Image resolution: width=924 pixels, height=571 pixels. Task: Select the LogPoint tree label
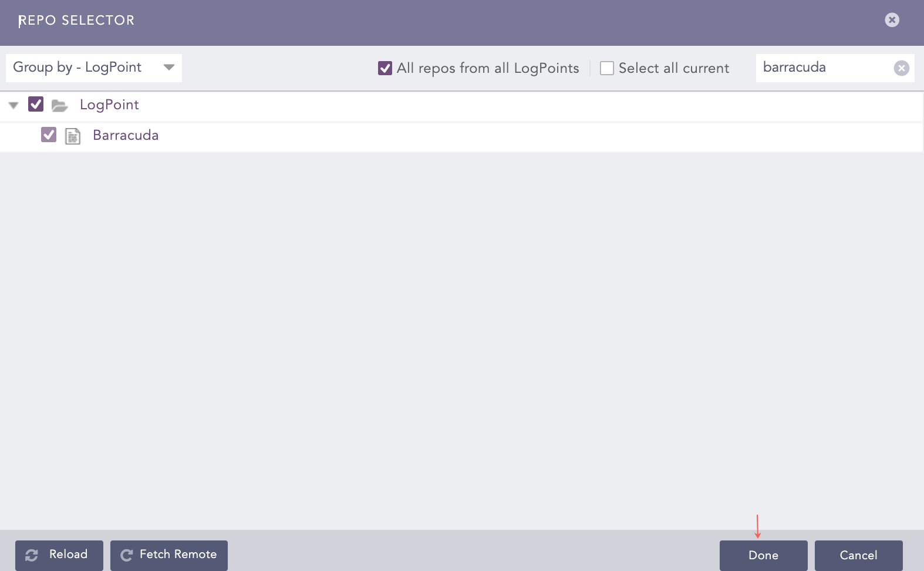pos(109,105)
